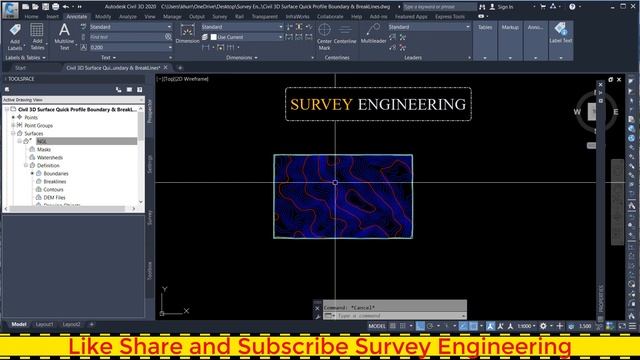Open the Modify ribbon tab

(x=103, y=17)
